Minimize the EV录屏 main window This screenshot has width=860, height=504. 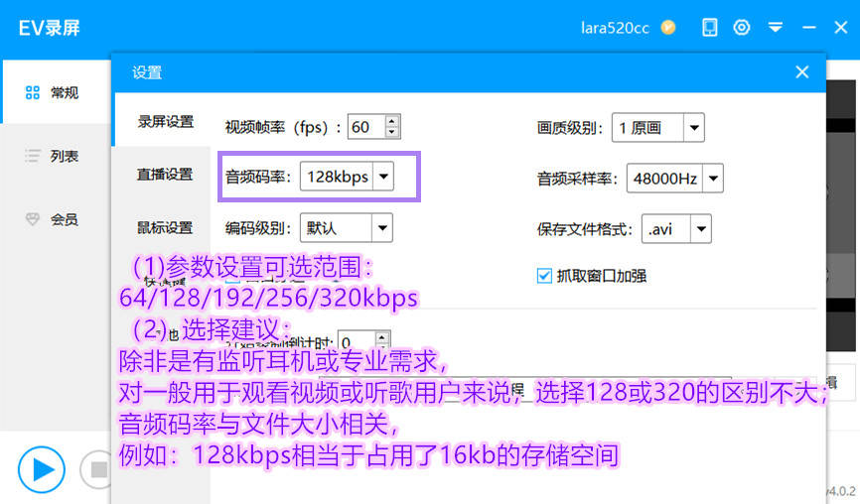pyautogui.click(x=809, y=28)
